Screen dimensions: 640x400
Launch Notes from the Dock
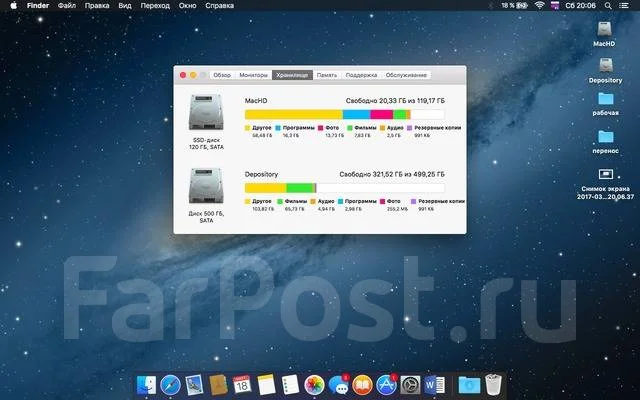click(x=267, y=384)
